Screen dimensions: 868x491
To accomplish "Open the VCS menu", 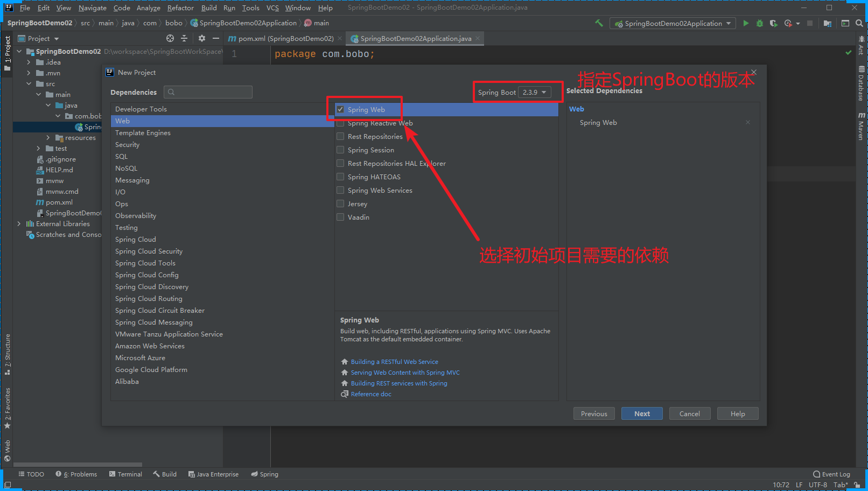I will (x=272, y=8).
